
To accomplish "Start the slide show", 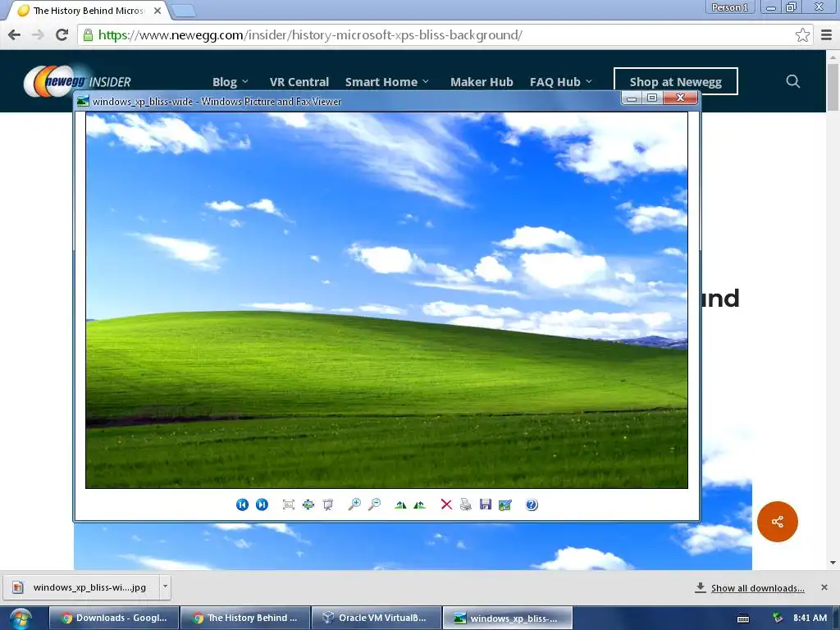I will click(x=328, y=504).
